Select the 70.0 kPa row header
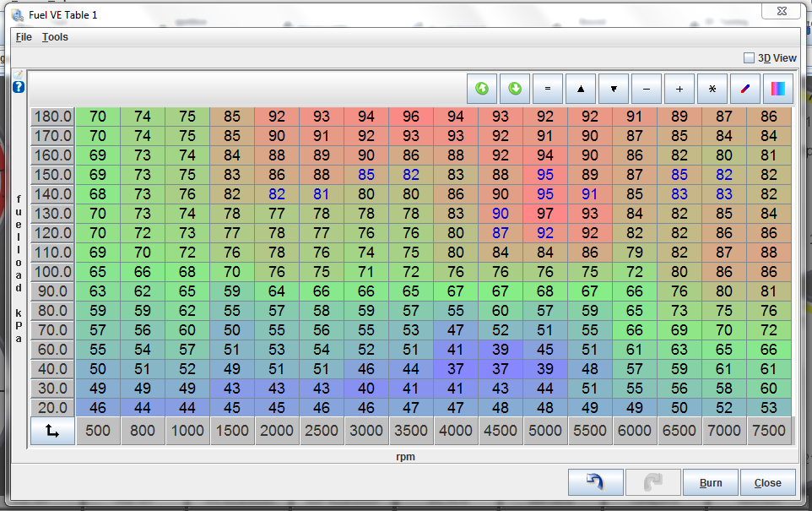 (x=52, y=330)
